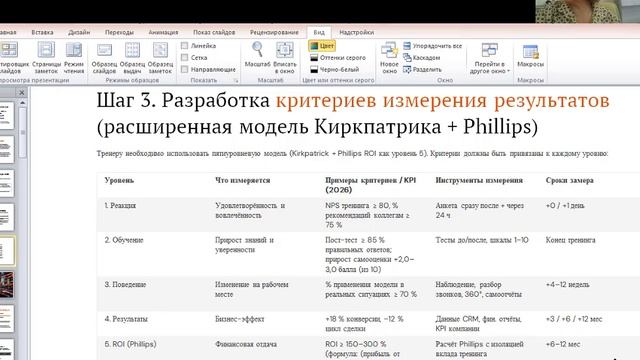The height and width of the screenshot is (360, 640).
Task: Click cell '+4–12 недель'
Action: tap(568, 284)
